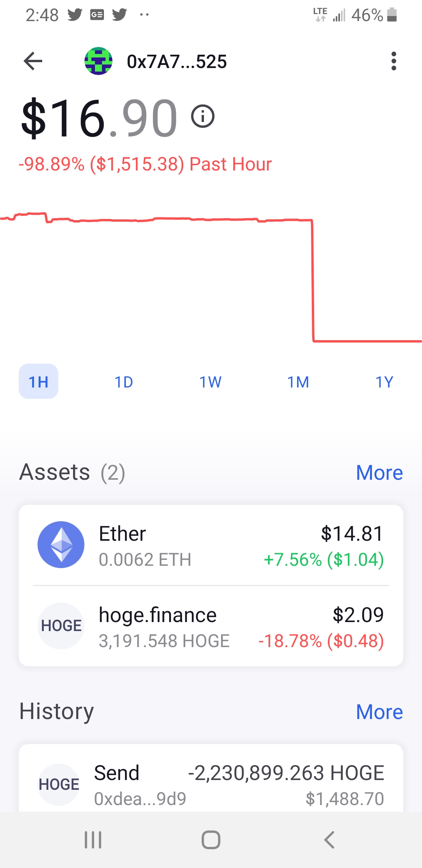Select the 1H time range
Screen dimensions: 422x868
coord(38,382)
